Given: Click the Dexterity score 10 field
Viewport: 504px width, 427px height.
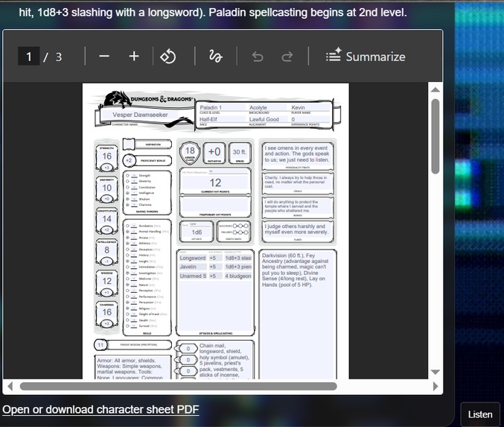Looking at the screenshot, I should pyautogui.click(x=106, y=188).
